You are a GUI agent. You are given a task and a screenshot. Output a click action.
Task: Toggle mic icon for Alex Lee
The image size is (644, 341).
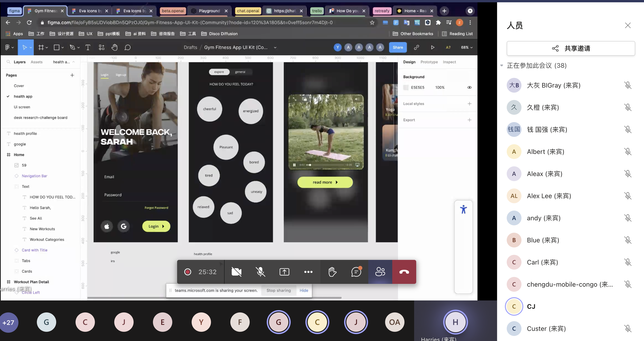(x=628, y=196)
